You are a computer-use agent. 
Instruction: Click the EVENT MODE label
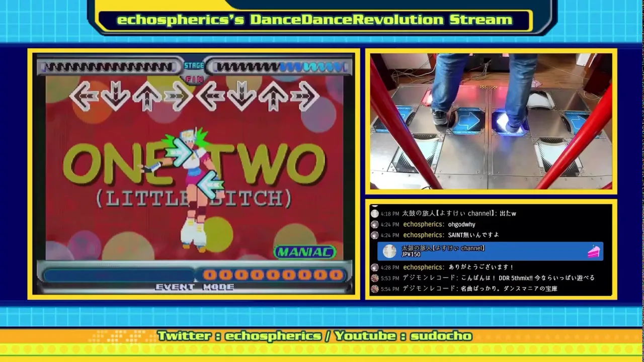pyautogui.click(x=195, y=287)
